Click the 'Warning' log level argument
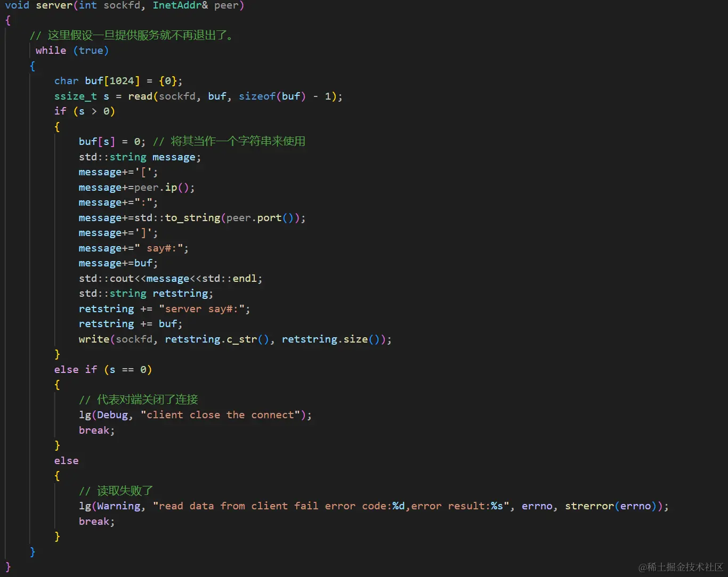This screenshot has width=728, height=577. point(118,506)
